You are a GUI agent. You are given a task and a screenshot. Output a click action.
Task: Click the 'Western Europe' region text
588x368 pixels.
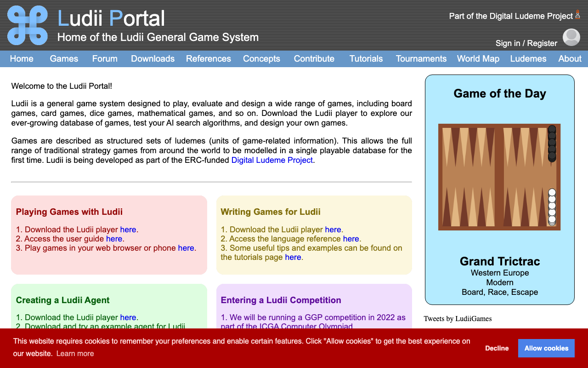pyautogui.click(x=500, y=273)
